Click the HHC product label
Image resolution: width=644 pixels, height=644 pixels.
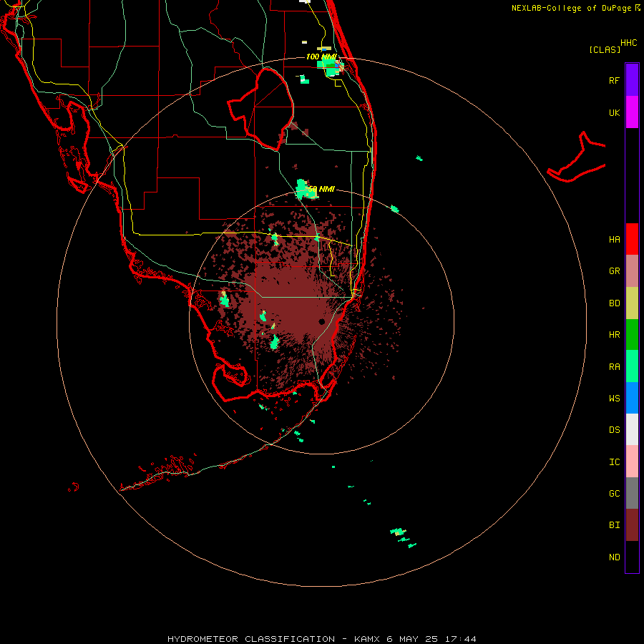pos(629,43)
